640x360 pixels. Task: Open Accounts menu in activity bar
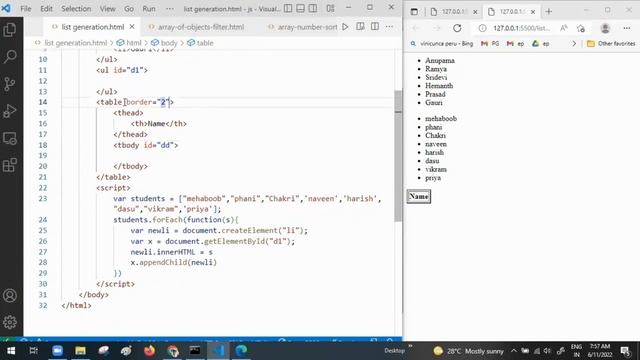tap(10, 296)
